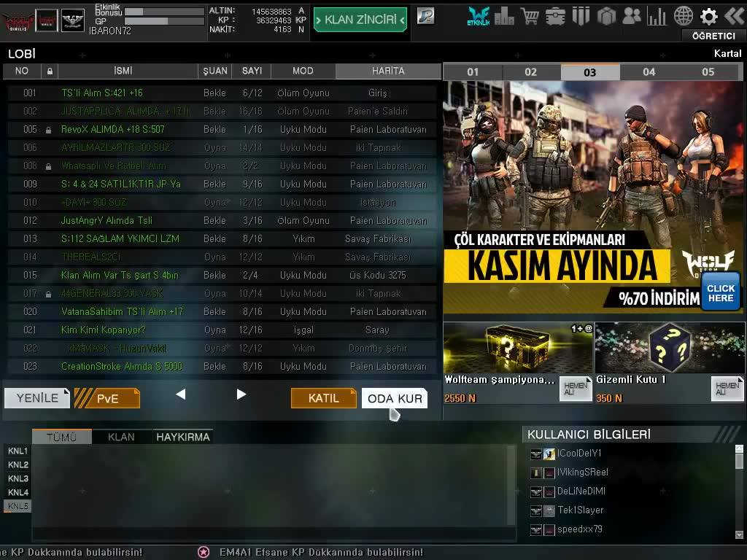This screenshot has height=560, width=747.
Task: Click the double-chevron back icon
Action: 734,16
